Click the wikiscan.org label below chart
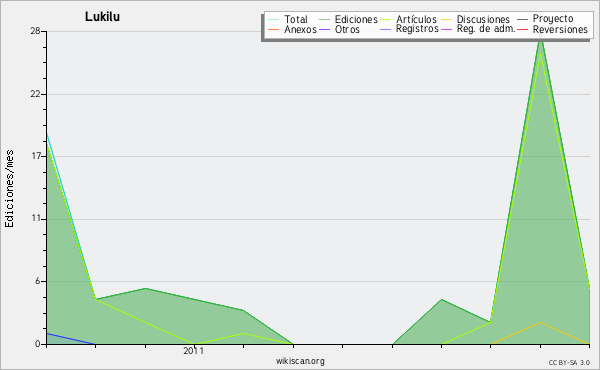The height and width of the screenshot is (370, 600). pyautogui.click(x=300, y=361)
